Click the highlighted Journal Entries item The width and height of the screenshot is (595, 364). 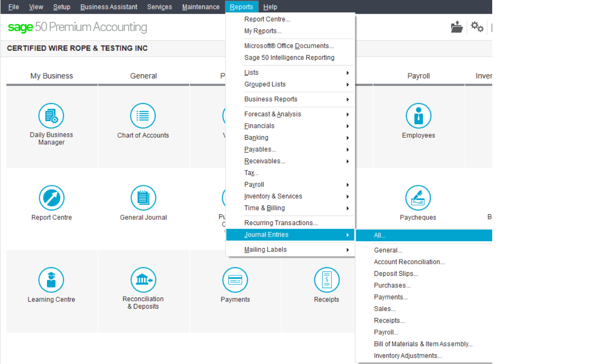tap(290, 235)
